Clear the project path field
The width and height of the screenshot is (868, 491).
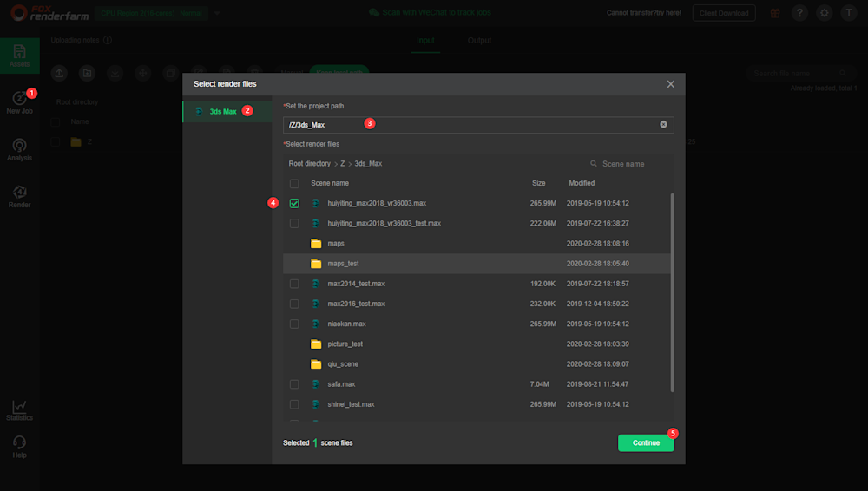coord(663,125)
